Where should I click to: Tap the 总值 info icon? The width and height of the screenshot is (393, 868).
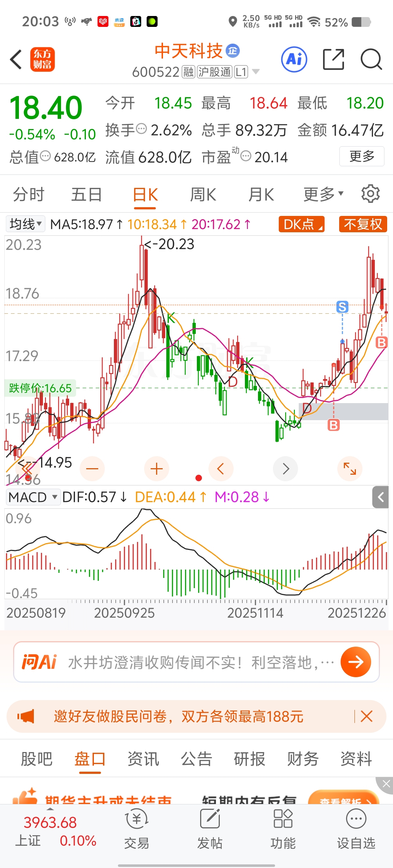pos(45,156)
